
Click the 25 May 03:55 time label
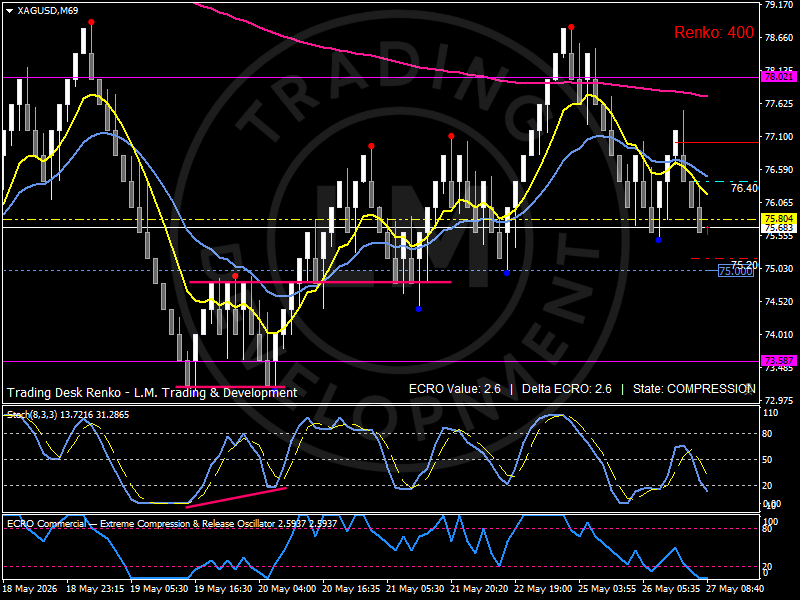tap(608, 589)
